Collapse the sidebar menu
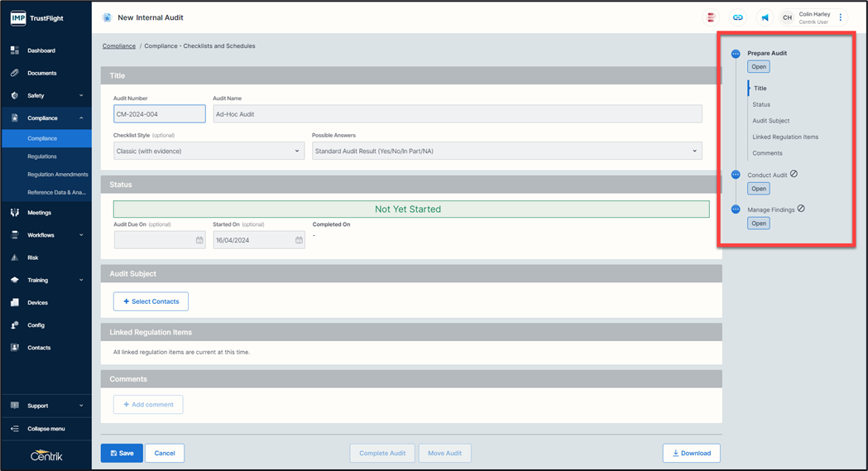This screenshot has height=471, width=868. click(x=46, y=429)
